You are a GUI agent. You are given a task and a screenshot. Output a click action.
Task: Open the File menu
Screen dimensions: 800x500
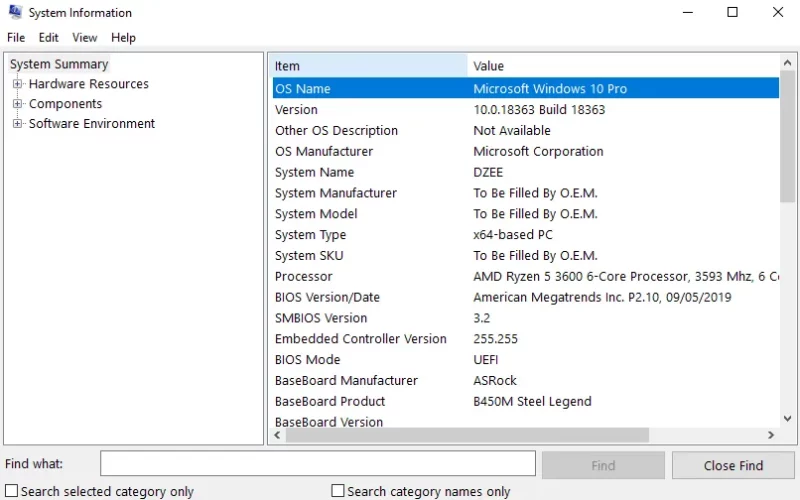click(x=16, y=38)
